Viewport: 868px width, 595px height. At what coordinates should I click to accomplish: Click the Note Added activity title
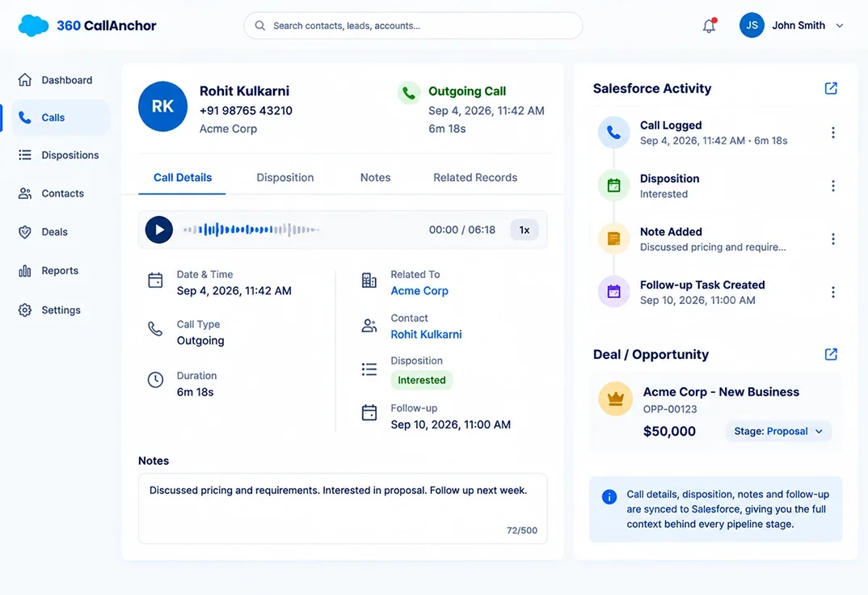[x=671, y=231]
